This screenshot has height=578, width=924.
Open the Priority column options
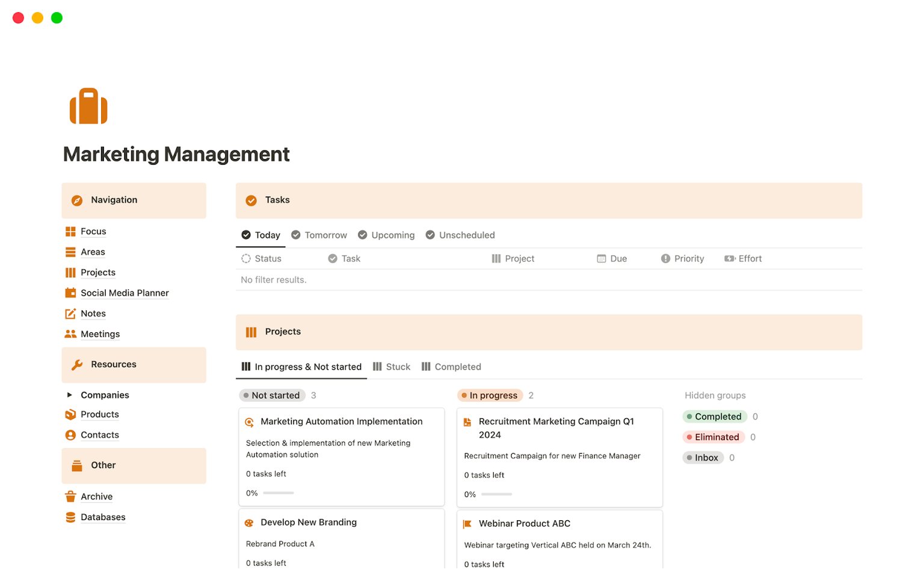click(683, 258)
